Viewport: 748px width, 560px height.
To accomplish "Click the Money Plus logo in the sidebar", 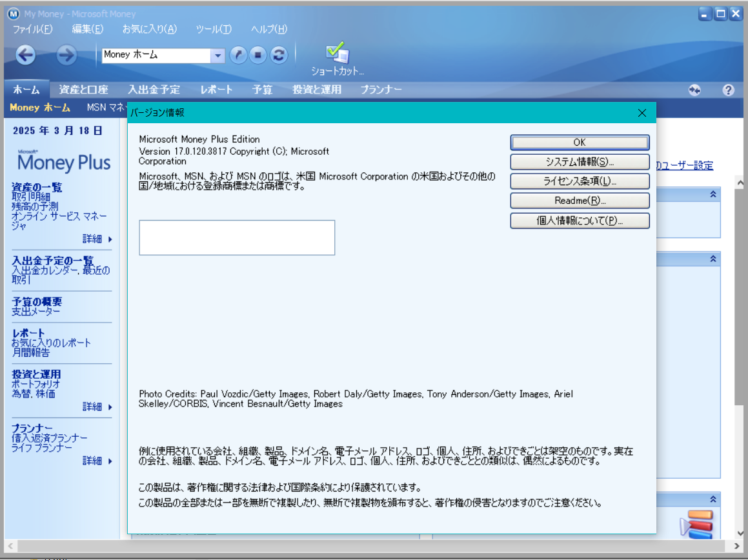I will tap(63, 161).
